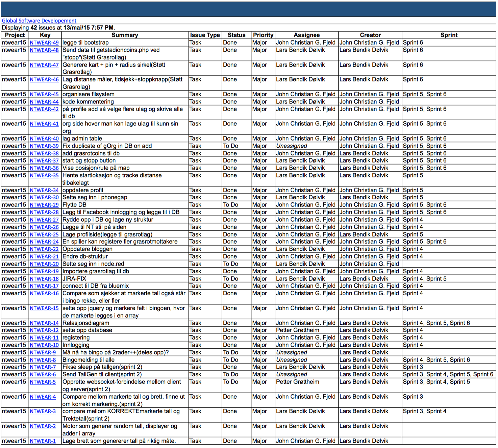498x448 pixels.
Task: Click the Assignee column header
Action: click(x=307, y=35)
